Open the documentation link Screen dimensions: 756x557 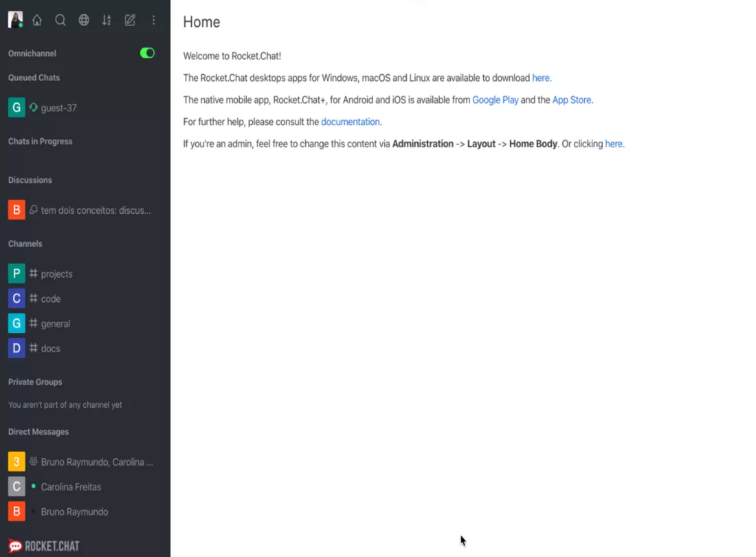tap(351, 122)
